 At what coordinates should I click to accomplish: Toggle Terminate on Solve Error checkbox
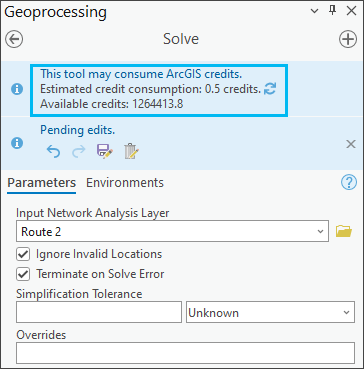(23, 274)
